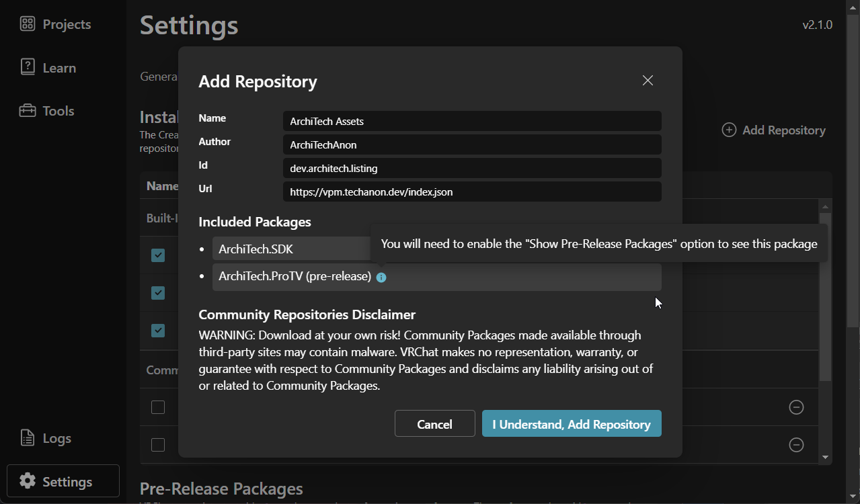The image size is (860, 504).
Task: Close the Add Repository dialog
Action: click(x=648, y=81)
